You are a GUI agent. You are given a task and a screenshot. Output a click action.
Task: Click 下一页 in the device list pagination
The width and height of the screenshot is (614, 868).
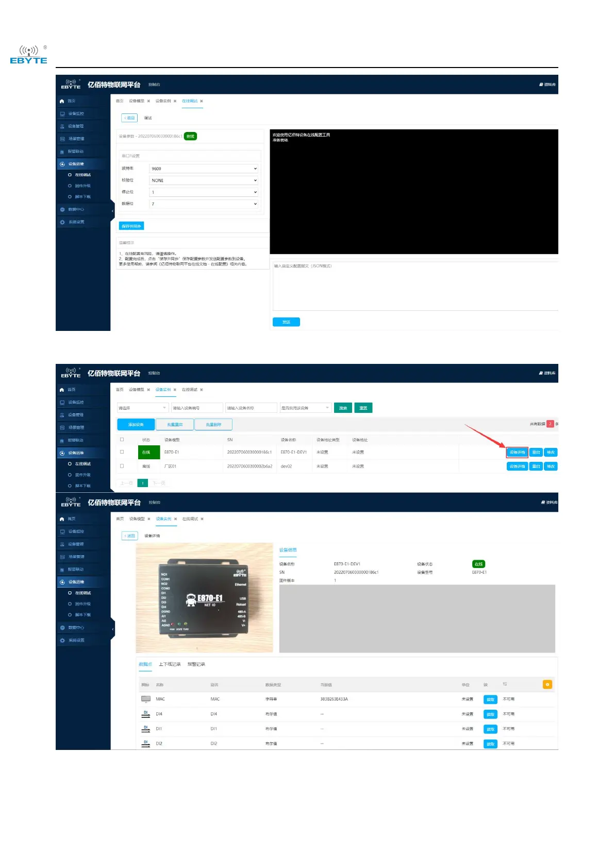pyautogui.click(x=159, y=483)
